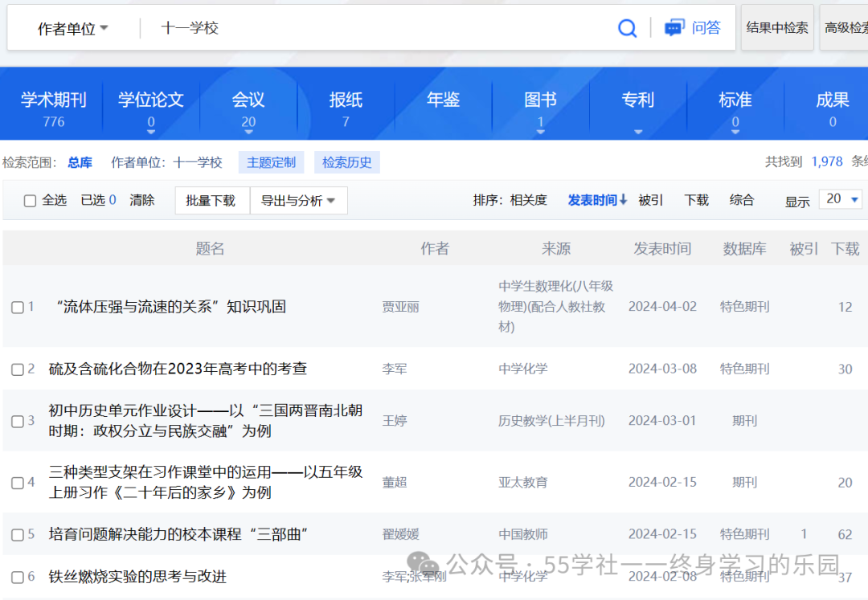Click the 结果中检索 button

pos(777,27)
